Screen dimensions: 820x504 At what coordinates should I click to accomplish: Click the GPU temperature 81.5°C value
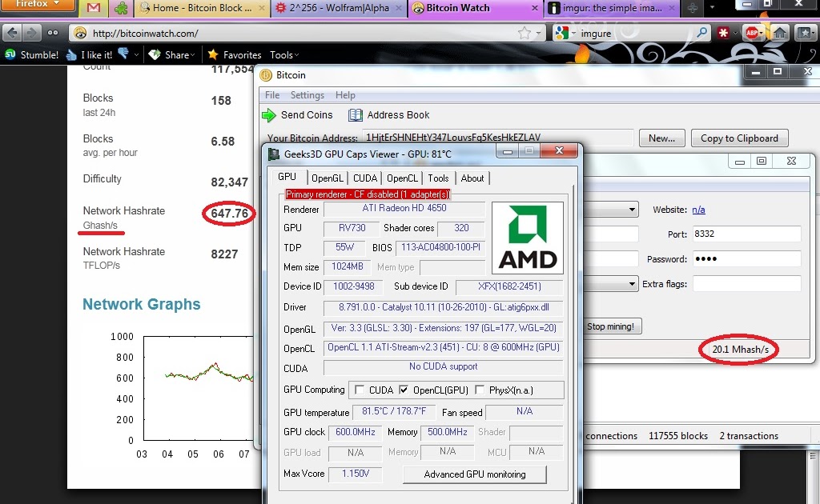(394, 411)
